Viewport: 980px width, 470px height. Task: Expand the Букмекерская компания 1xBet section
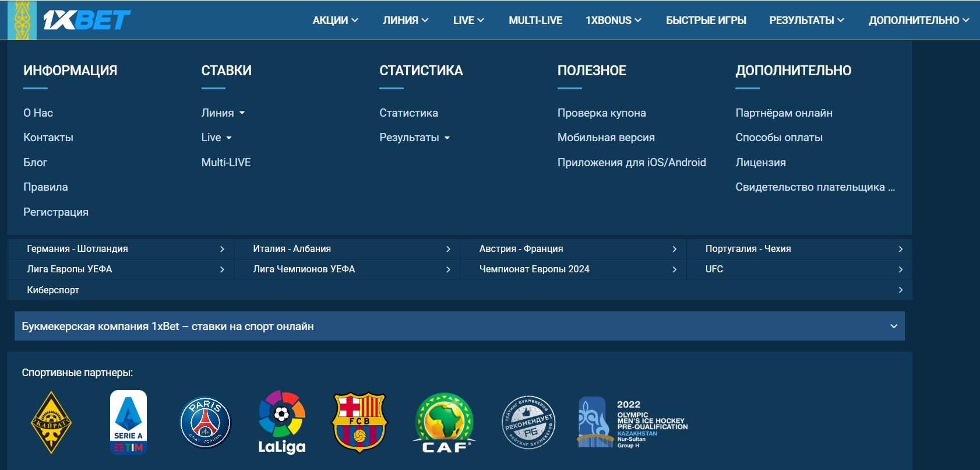click(460, 326)
